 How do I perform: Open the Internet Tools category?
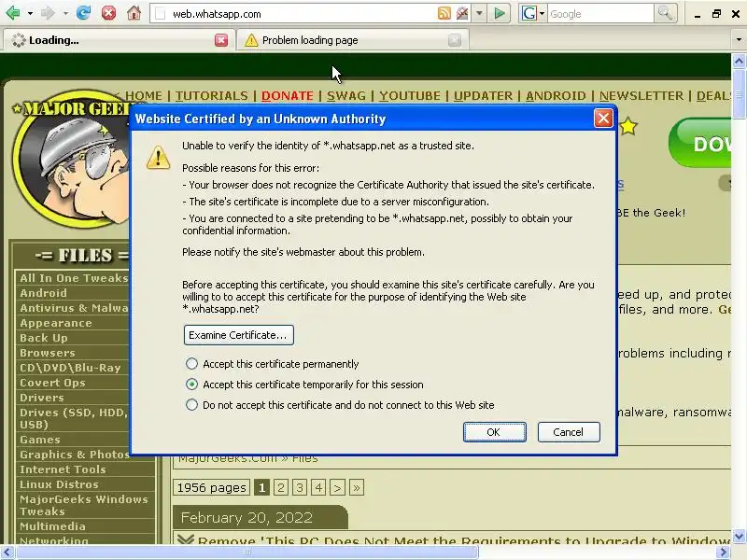click(x=63, y=469)
